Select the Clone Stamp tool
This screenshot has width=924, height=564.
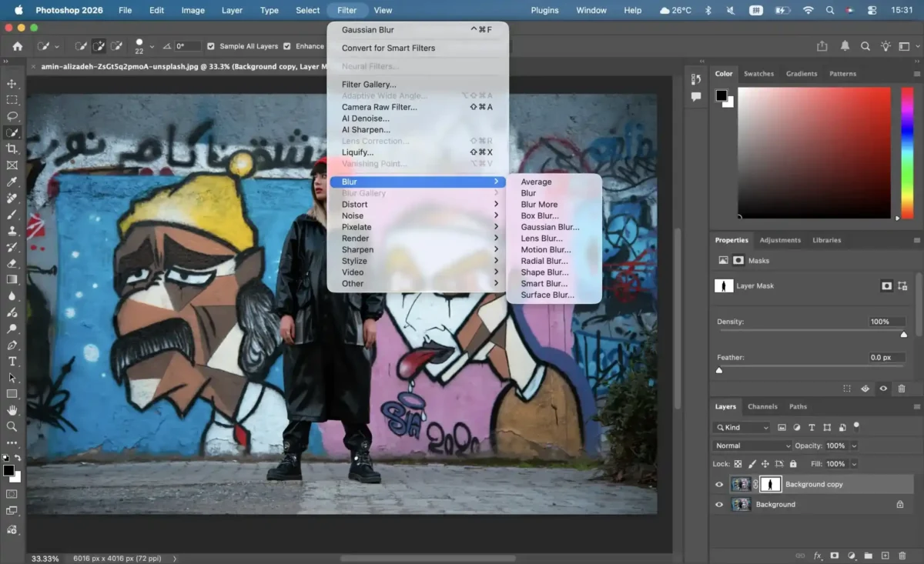pyautogui.click(x=12, y=231)
